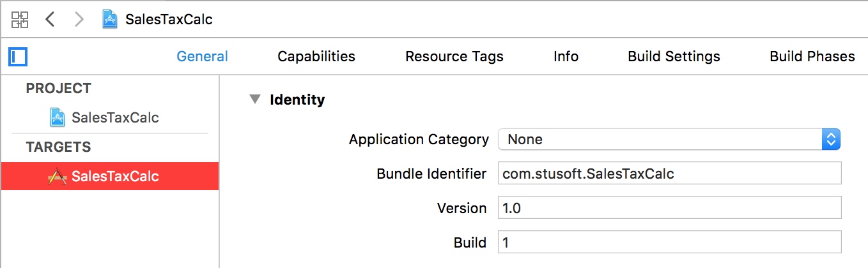Viewport: 868px width, 268px height.
Task: Open the Application Category dropdown
Action: [669, 139]
